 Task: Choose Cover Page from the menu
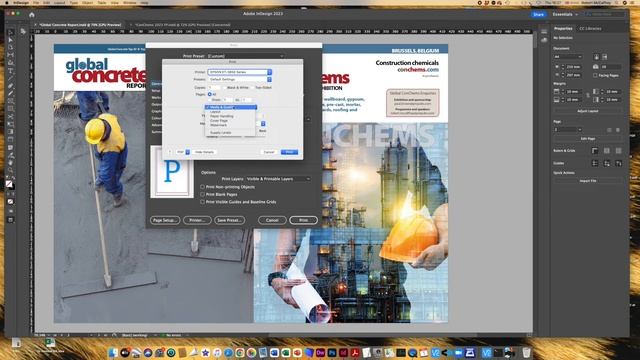coord(219,120)
